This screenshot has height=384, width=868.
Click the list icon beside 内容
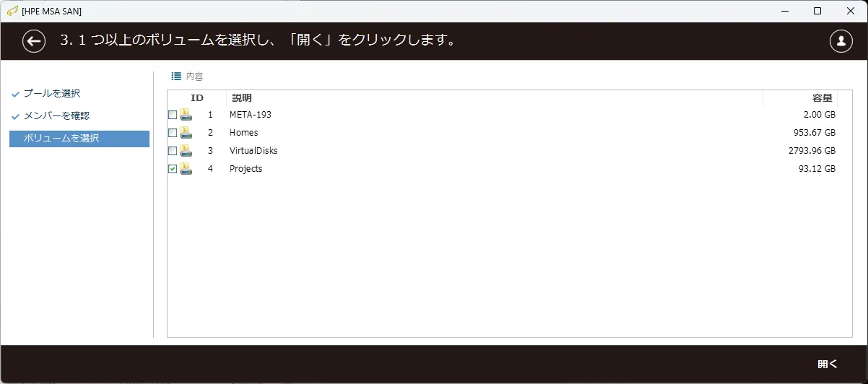[176, 76]
